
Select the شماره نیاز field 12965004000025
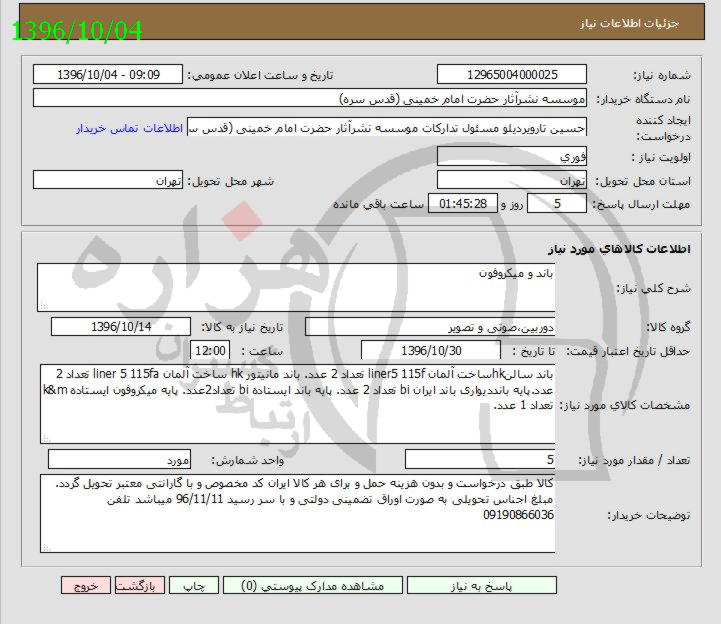coord(512,74)
